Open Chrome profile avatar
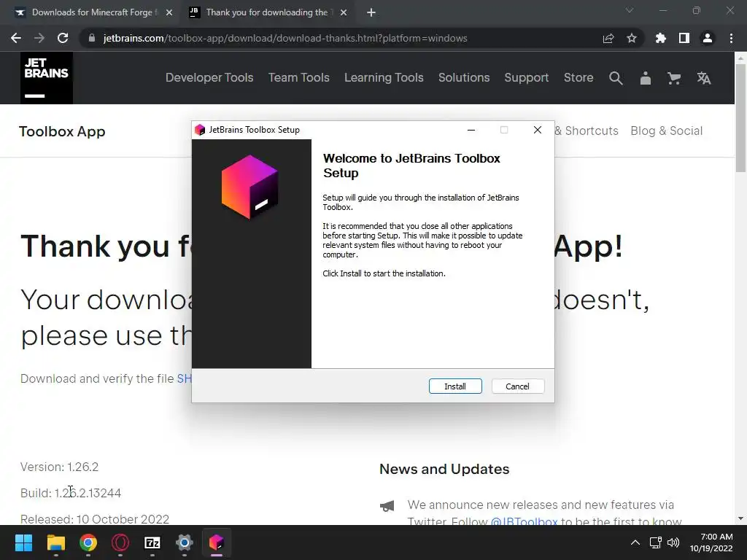This screenshot has width=747, height=560. tap(708, 38)
